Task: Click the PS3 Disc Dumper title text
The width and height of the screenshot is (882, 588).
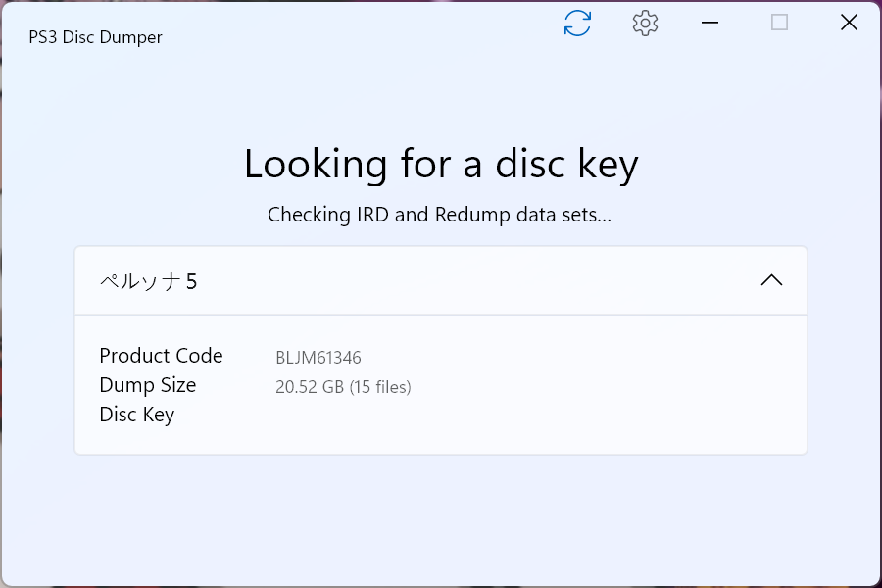Action: (x=95, y=37)
